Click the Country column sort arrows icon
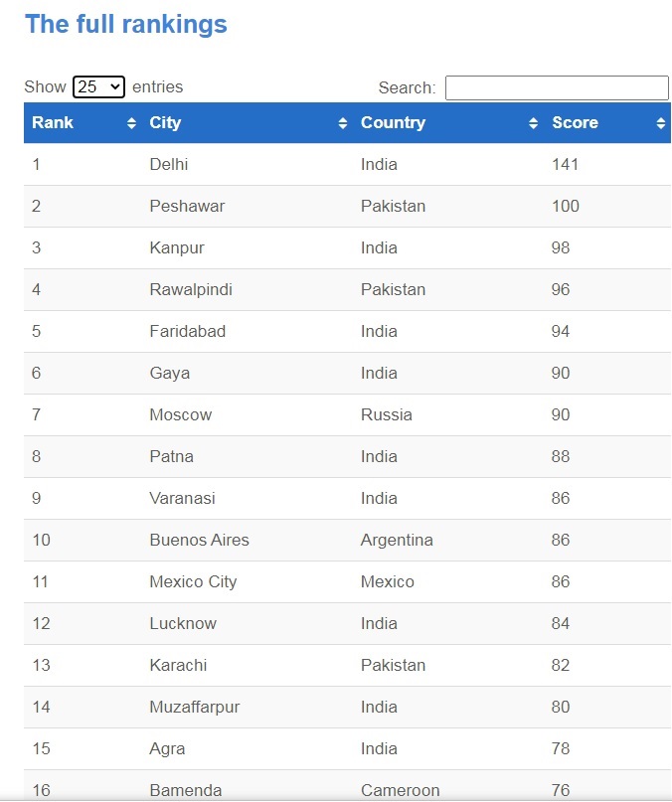 pos(534,123)
